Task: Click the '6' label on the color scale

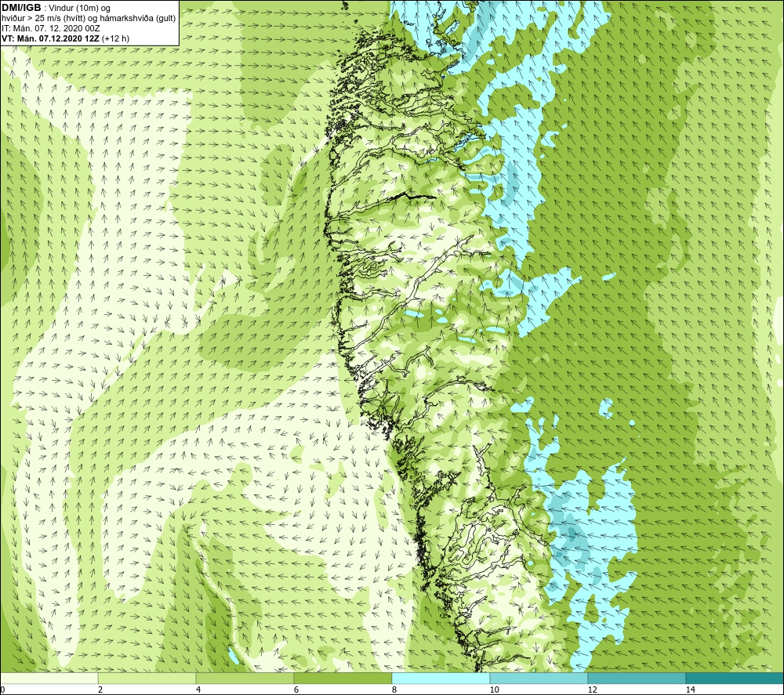Action: 296,690
